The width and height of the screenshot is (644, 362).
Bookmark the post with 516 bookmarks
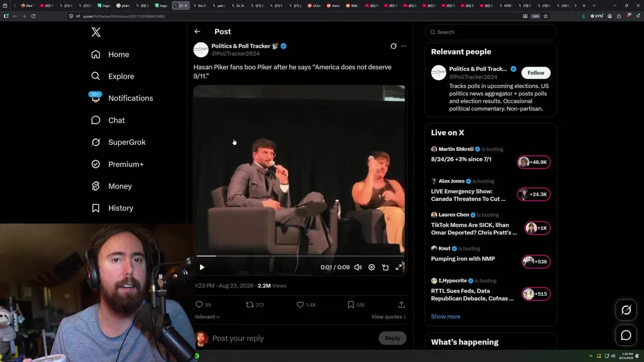pos(356,305)
